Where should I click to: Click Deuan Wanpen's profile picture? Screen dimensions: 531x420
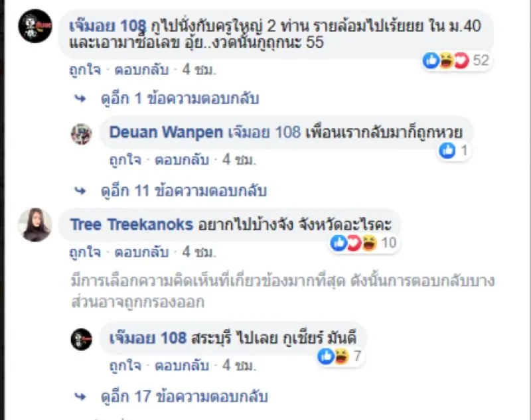pyautogui.click(x=81, y=134)
